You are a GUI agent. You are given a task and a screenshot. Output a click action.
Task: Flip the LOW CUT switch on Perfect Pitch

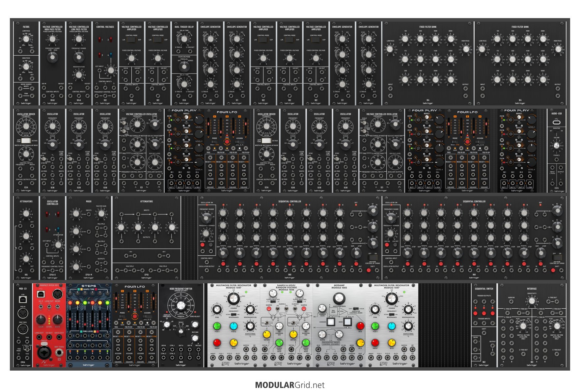(49, 307)
